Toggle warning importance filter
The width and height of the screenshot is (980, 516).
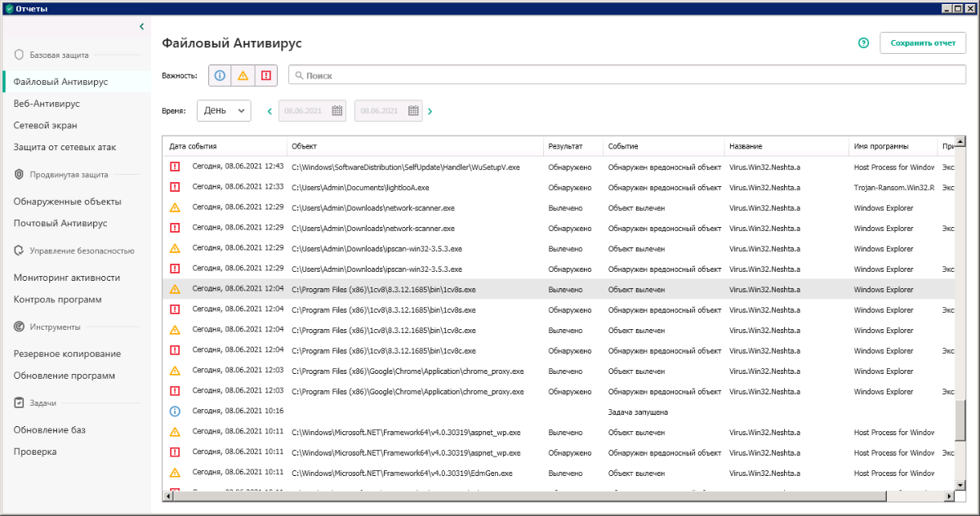(243, 75)
